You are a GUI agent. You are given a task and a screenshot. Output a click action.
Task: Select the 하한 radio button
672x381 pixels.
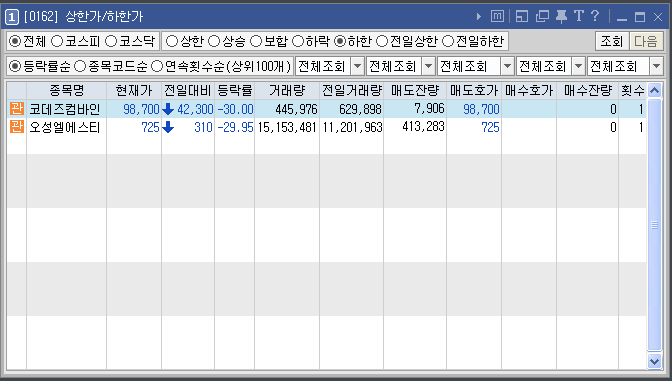(339, 41)
